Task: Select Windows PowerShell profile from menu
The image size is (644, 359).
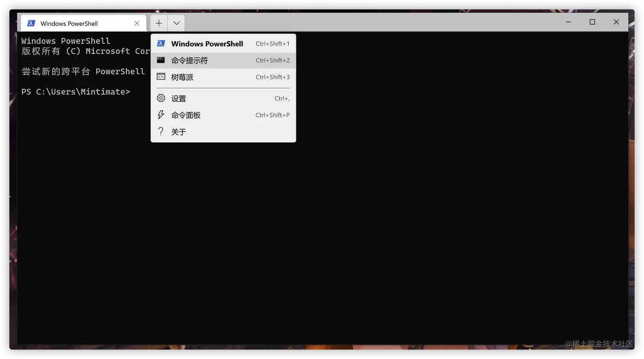Action: [223, 44]
